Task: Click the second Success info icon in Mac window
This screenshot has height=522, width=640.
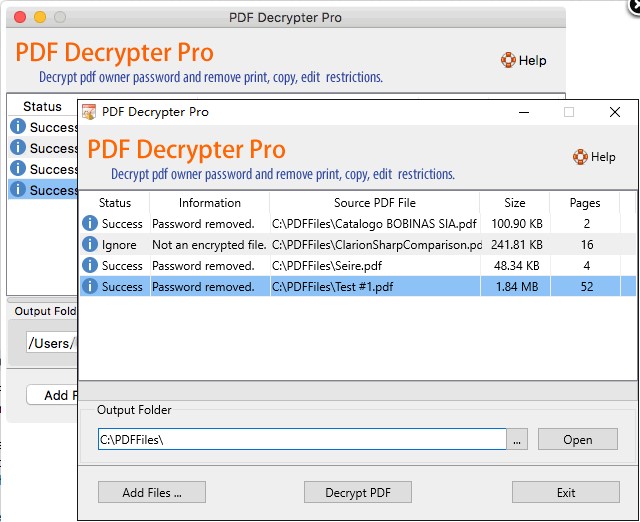Action: pyautogui.click(x=18, y=147)
